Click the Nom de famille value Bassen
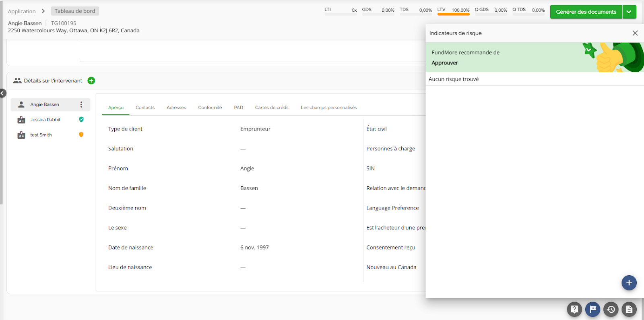The height and width of the screenshot is (320, 644). (x=249, y=188)
